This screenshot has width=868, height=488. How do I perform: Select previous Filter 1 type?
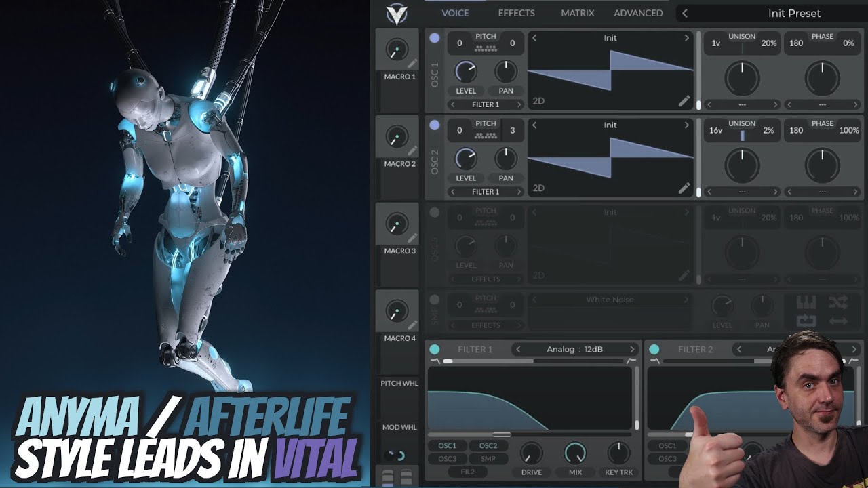[x=519, y=349]
